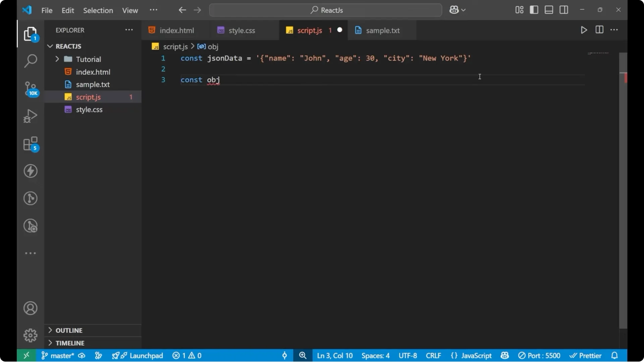Switch to the sample.txt tab
Image resolution: width=644 pixels, height=362 pixels.
(382, 31)
